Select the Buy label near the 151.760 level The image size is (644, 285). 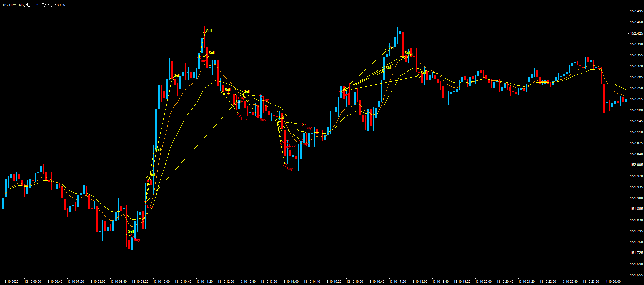137,240
